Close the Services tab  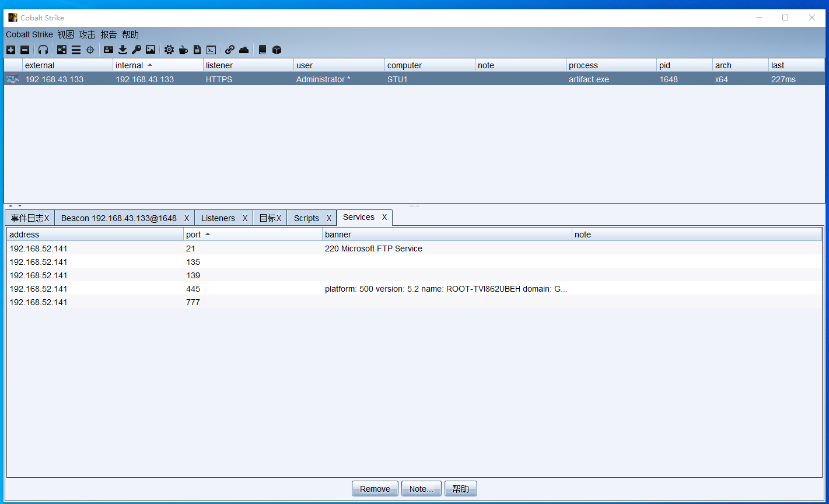click(x=384, y=217)
